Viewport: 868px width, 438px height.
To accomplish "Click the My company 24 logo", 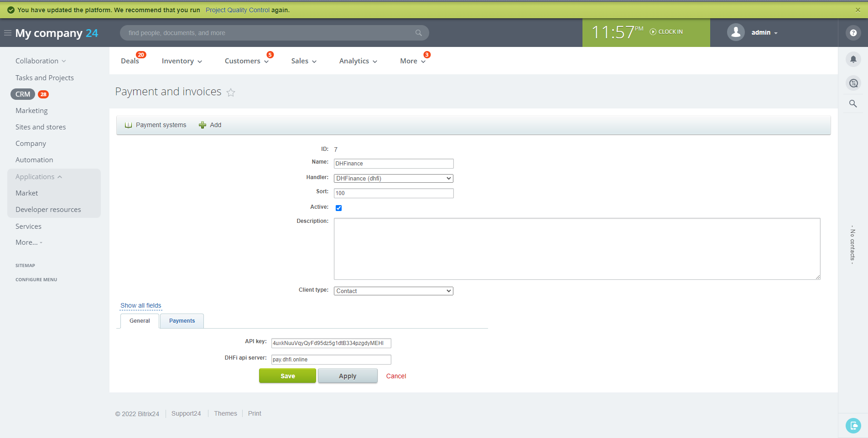I will click(57, 33).
